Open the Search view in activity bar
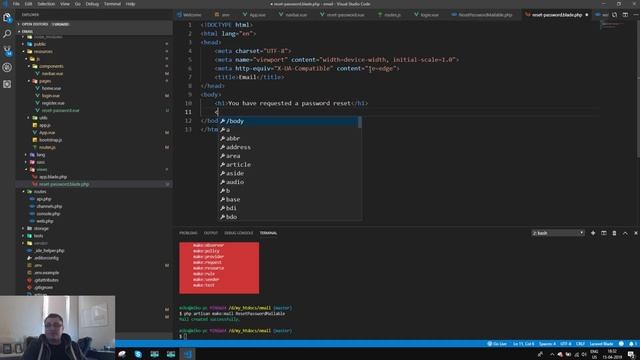The height and width of the screenshot is (360, 640). click(7, 34)
